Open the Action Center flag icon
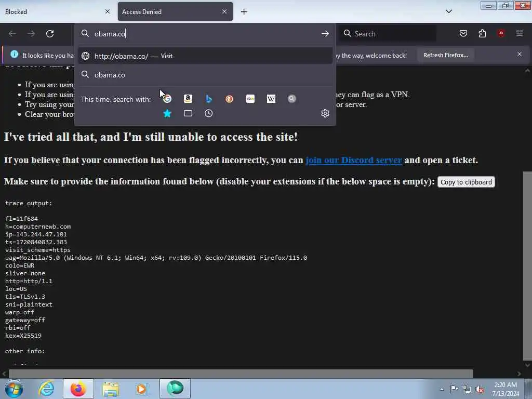532x399 pixels. click(x=454, y=389)
